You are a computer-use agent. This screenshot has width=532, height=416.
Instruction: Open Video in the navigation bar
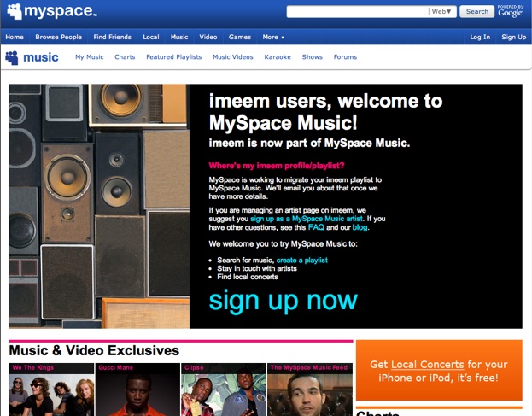[x=208, y=37]
